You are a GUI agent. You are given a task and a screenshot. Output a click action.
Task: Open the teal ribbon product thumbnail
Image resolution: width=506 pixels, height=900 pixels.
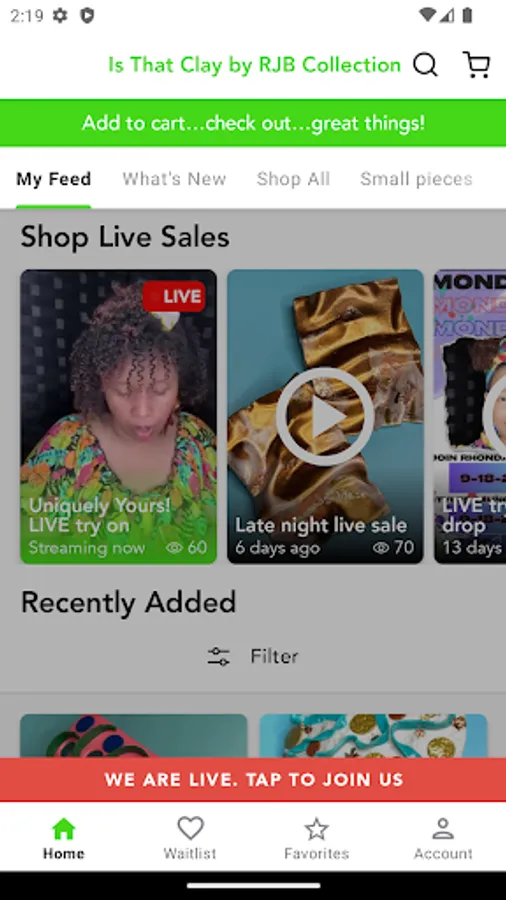373,736
